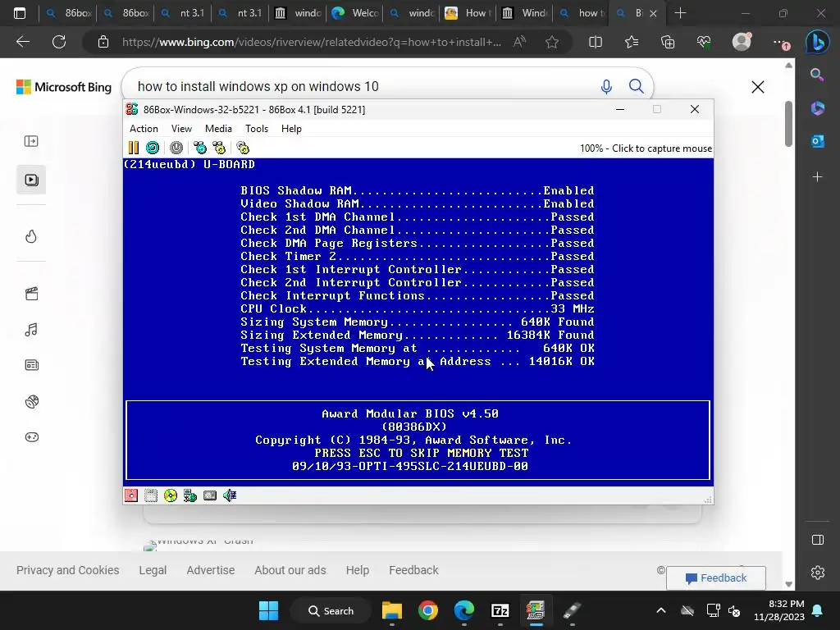Open the sports ball icon in sidebar
Screen dimensions: 840x630
32,401
